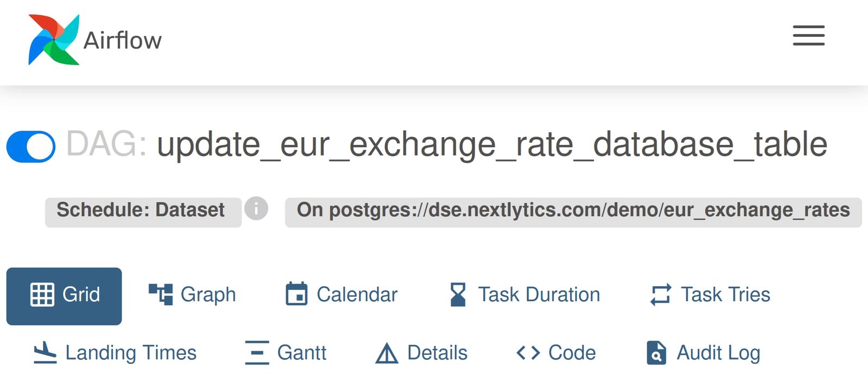The image size is (868, 378).
Task: Click the Schedule: Dataset badge
Action: point(142,210)
